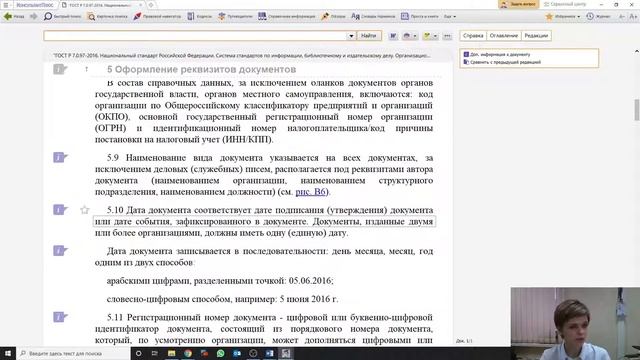The height and width of the screenshot is (360, 640).
Task: Open the Журнал history
Action: (598, 16)
